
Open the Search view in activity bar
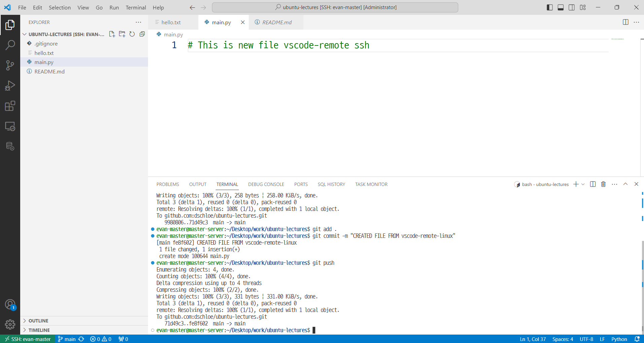pyautogui.click(x=10, y=45)
